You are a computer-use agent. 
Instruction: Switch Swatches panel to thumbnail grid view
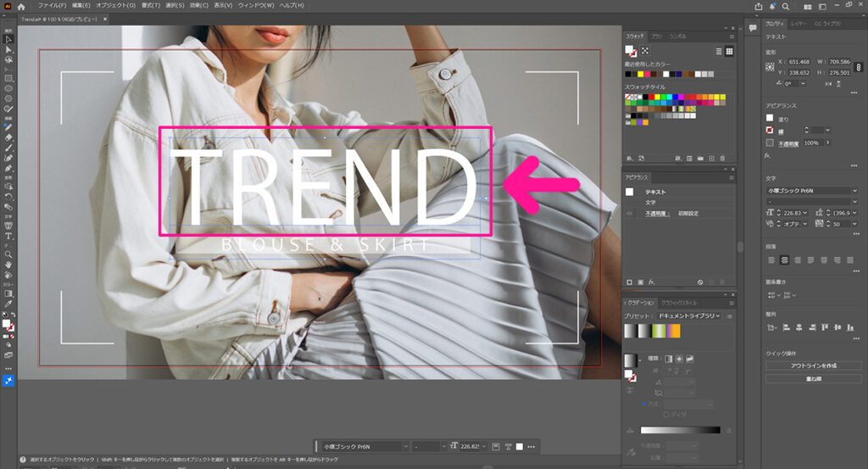(730, 51)
